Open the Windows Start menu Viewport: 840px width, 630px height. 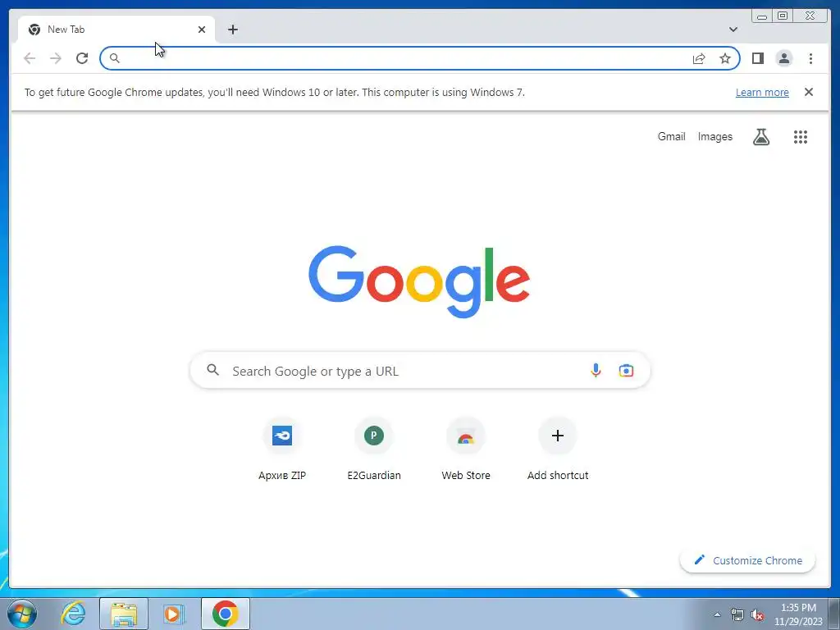22,614
